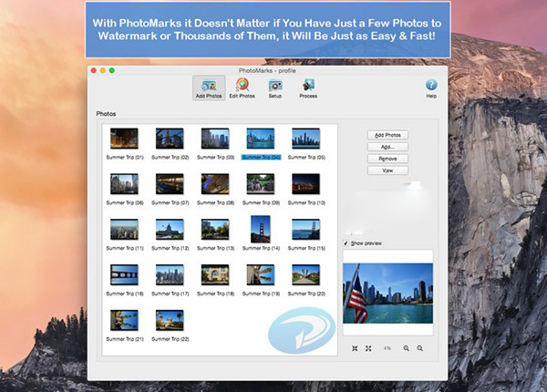Minimize the PhotoMarks window
Viewport: 547px width, 392px height.
click(x=103, y=70)
